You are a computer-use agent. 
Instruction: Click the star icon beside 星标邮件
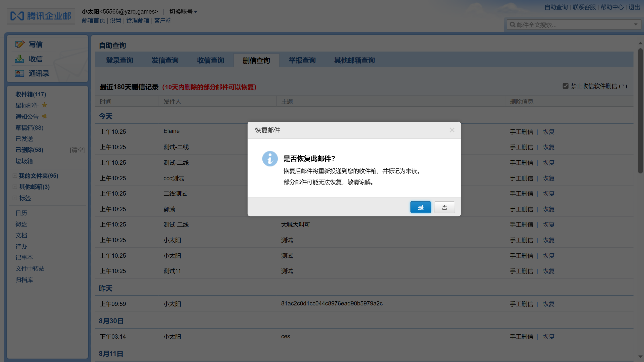coord(45,105)
